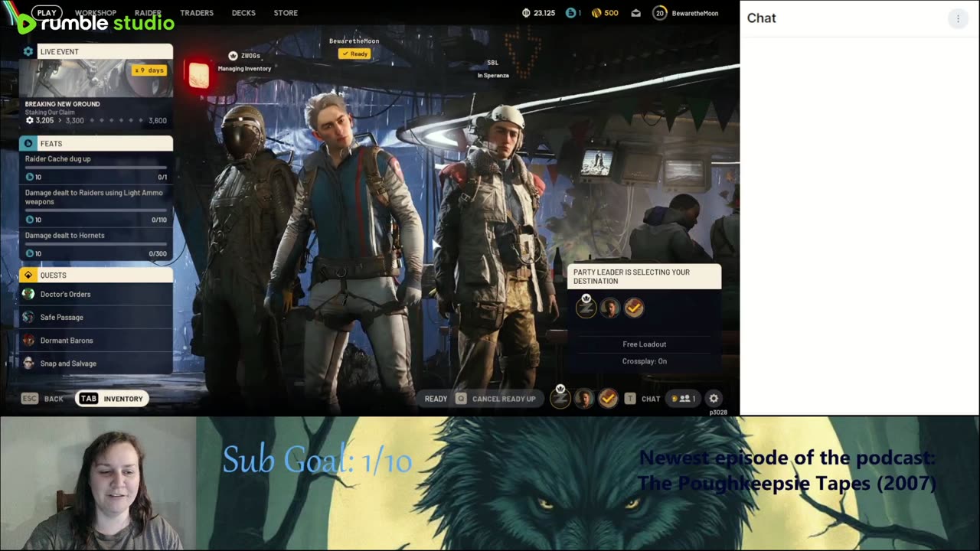The width and height of the screenshot is (980, 551).
Task: Click the Damage dealt to Hornets progress bar
Action: [96, 244]
